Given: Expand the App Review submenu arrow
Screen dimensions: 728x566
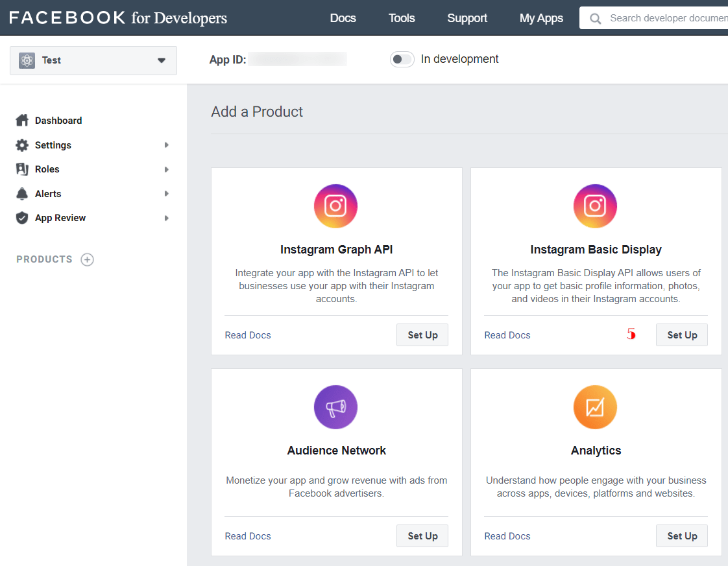Looking at the screenshot, I should pos(166,218).
